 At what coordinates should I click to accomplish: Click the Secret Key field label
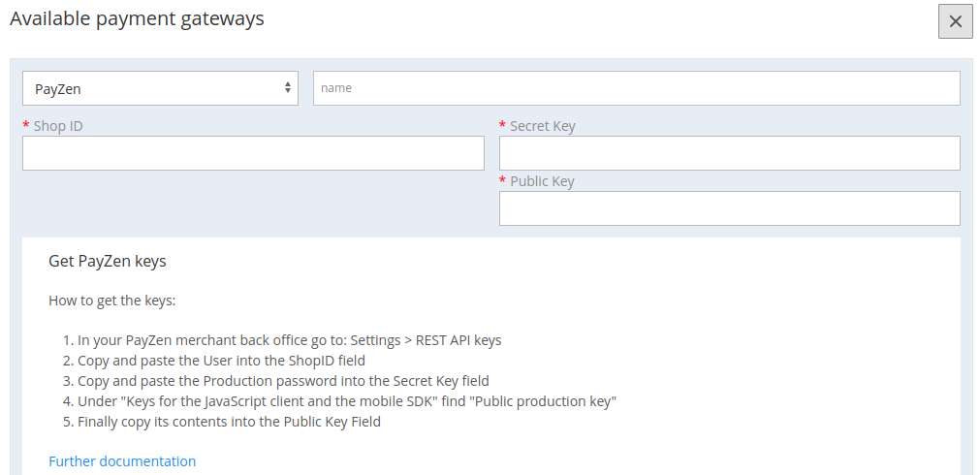click(543, 126)
